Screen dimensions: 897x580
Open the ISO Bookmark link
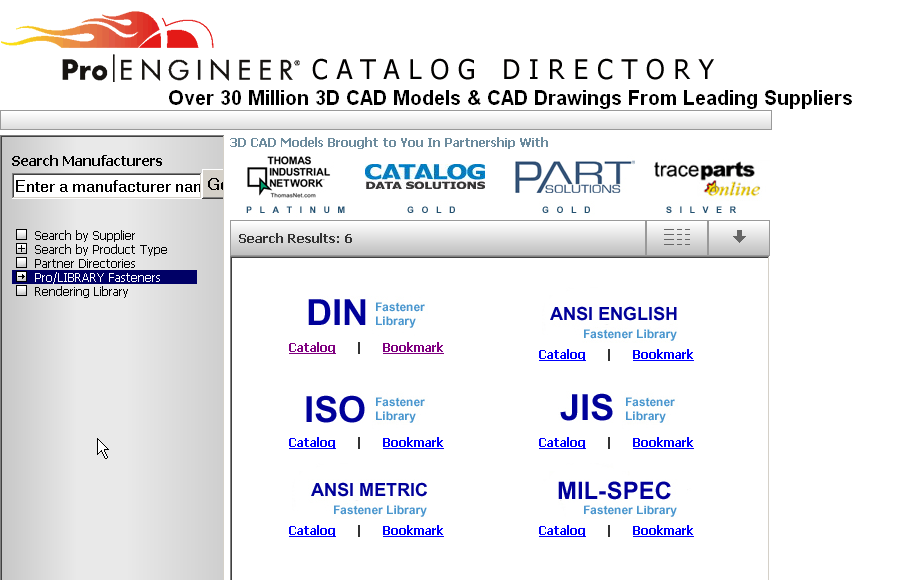pyautogui.click(x=413, y=443)
